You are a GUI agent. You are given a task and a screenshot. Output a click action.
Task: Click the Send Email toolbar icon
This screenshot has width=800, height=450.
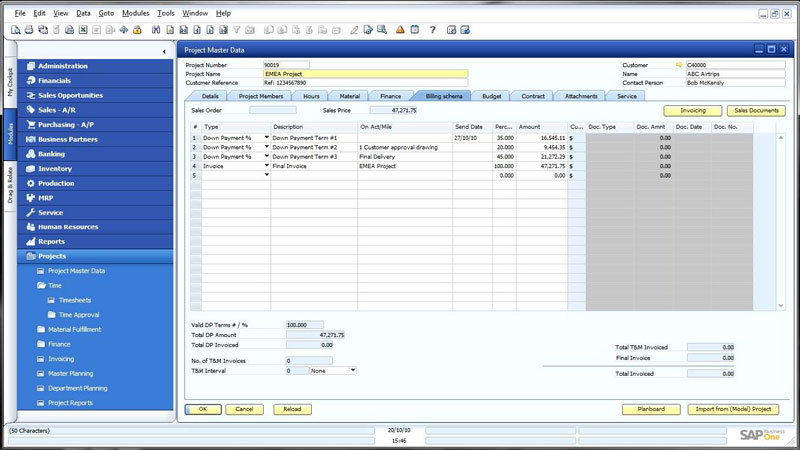(43, 30)
